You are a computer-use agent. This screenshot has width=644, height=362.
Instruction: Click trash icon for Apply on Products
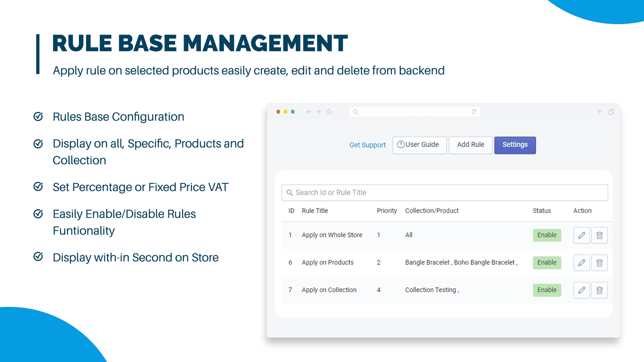[599, 263]
